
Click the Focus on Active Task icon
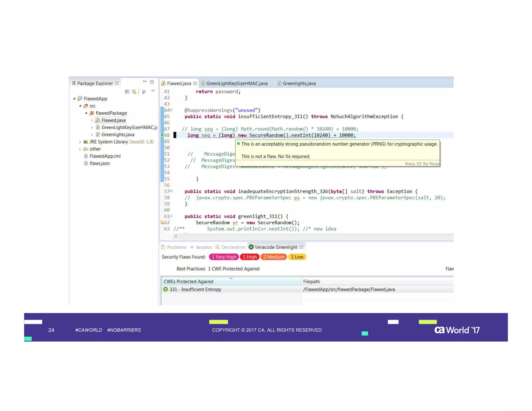(144, 91)
